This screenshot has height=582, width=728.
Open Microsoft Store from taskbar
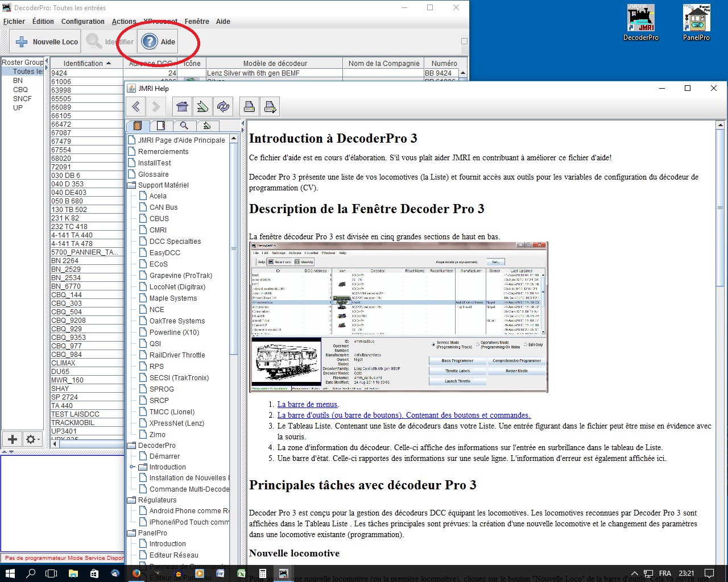click(94, 573)
